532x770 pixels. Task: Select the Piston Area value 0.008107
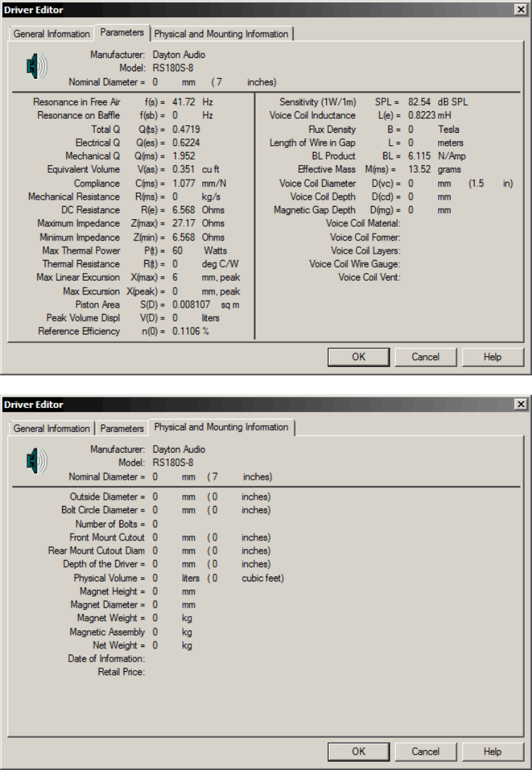tap(192, 305)
